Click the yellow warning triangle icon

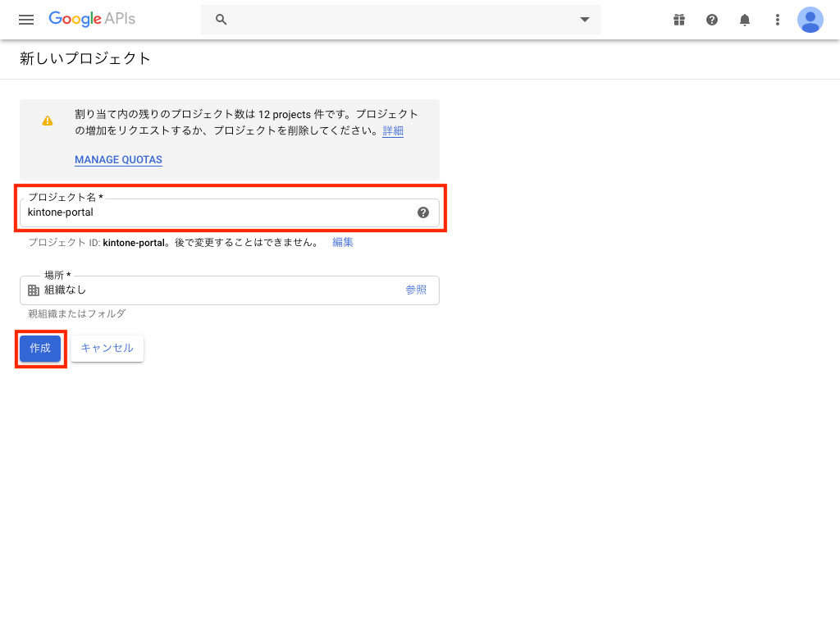[x=48, y=121]
